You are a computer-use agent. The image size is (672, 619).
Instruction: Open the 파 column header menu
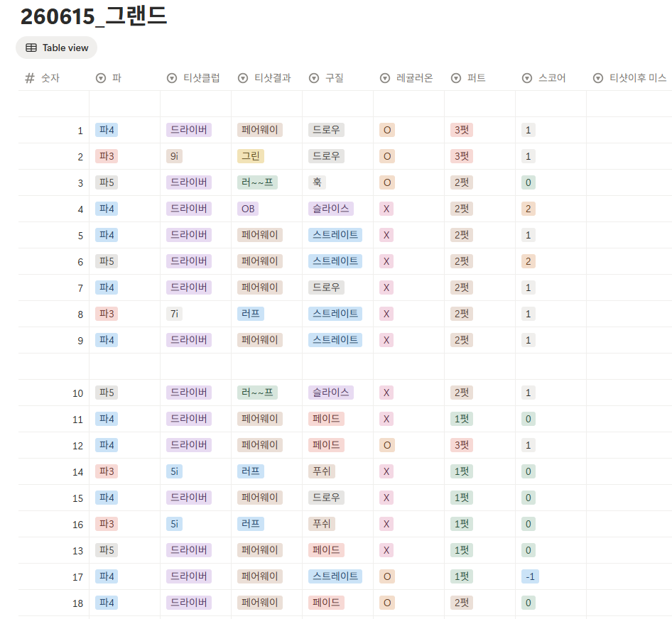pos(125,78)
